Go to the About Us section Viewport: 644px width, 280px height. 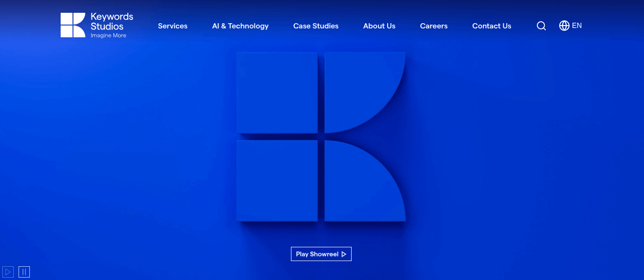[x=379, y=26]
